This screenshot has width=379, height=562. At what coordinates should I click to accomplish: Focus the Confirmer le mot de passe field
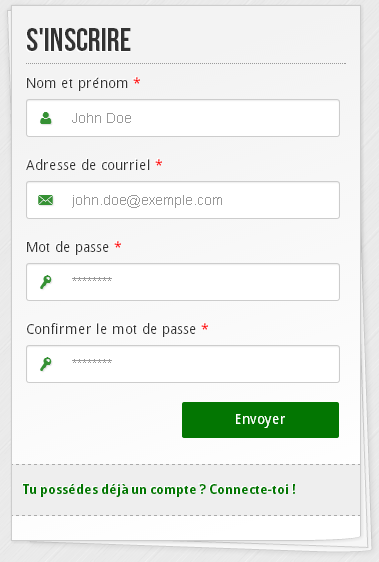click(183, 364)
